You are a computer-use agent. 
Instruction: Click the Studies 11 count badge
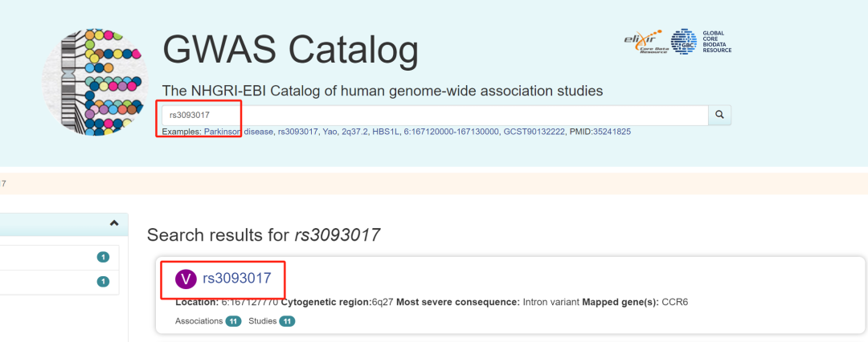coord(287,321)
